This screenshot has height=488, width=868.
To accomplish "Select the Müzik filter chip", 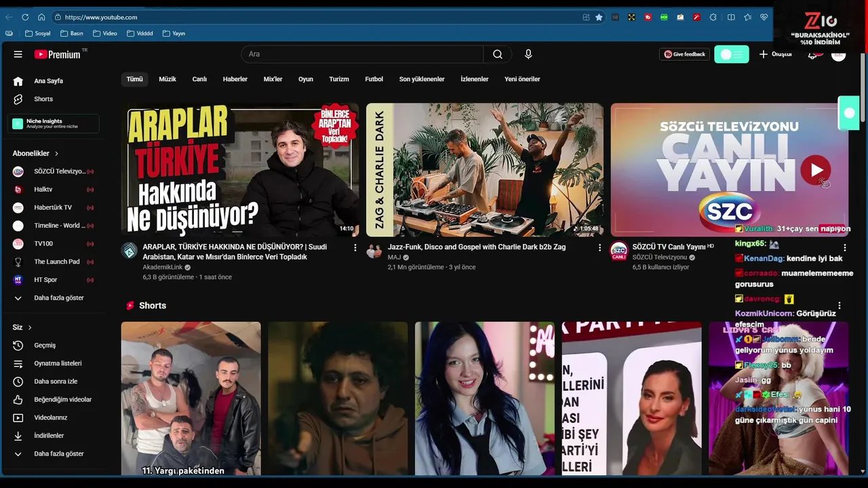I will click(x=167, y=79).
